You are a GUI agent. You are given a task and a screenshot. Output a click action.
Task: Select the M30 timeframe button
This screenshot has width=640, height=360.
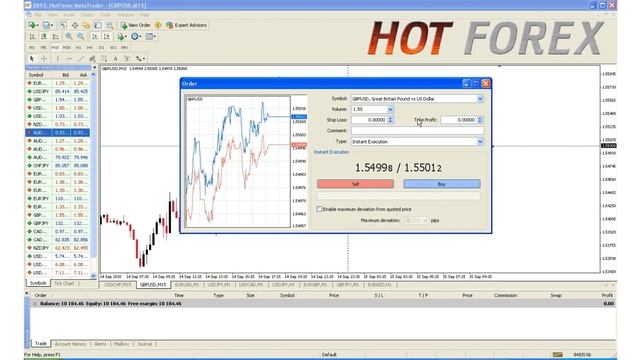(67, 47)
